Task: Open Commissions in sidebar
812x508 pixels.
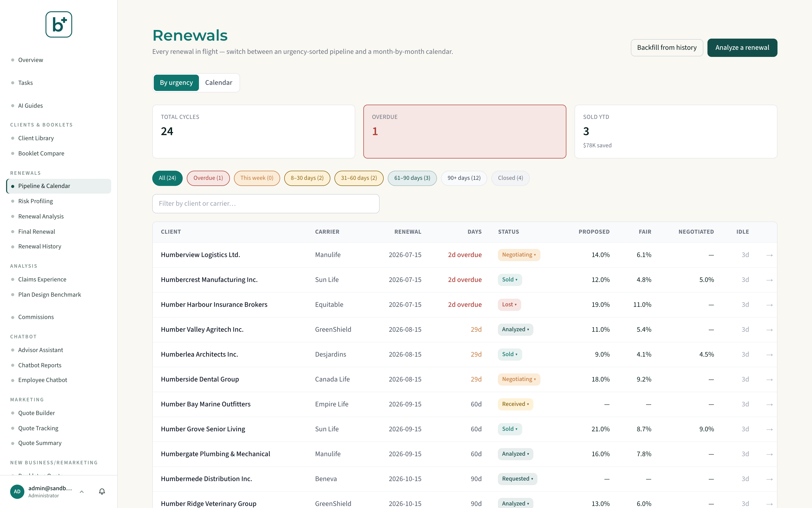Action: tap(36, 317)
